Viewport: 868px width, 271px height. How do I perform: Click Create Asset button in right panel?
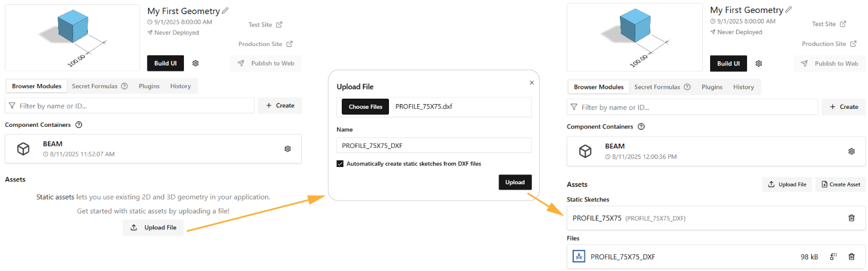840,184
